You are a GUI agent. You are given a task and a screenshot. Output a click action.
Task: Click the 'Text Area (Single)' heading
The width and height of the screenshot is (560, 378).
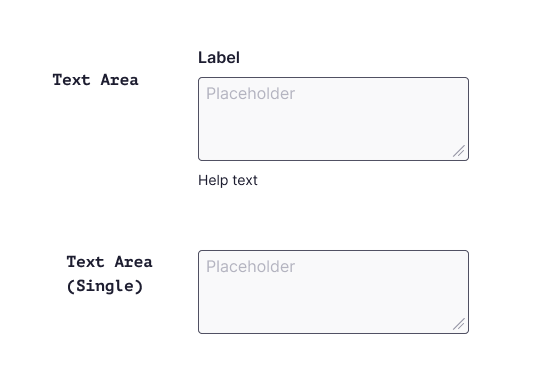point(109,274)
